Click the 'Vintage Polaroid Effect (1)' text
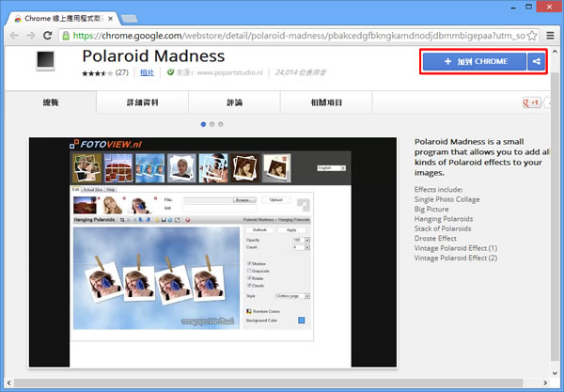564x392 pixels. [x=456, y=248]
